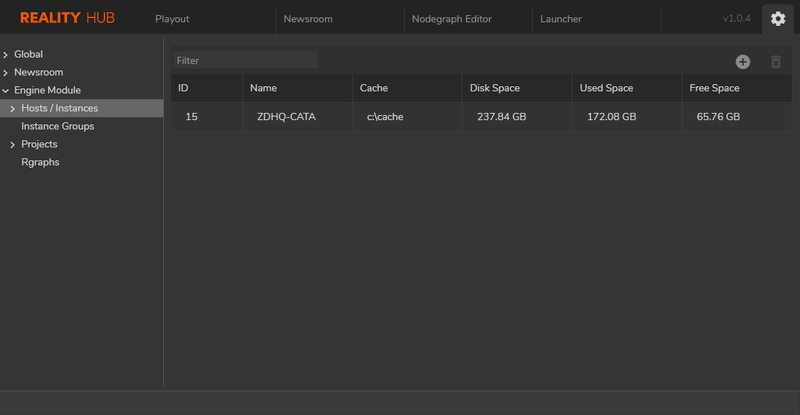Sort by Used Space column header

coord(627,88)
